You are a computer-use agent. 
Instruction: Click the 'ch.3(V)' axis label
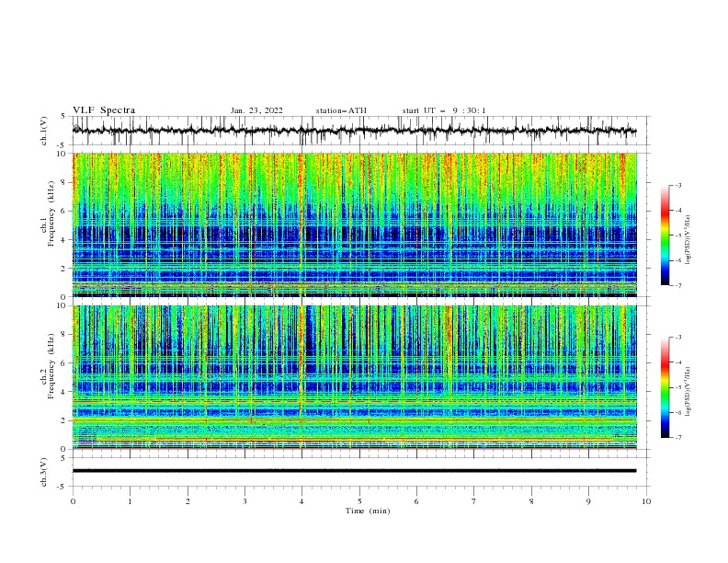coord(44,472)
